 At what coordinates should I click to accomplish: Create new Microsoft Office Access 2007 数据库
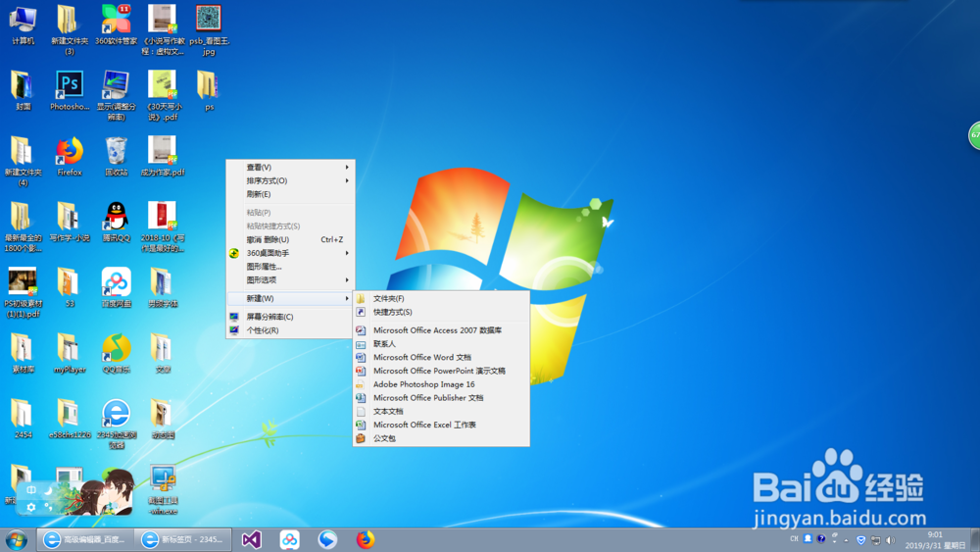[441, 330]
